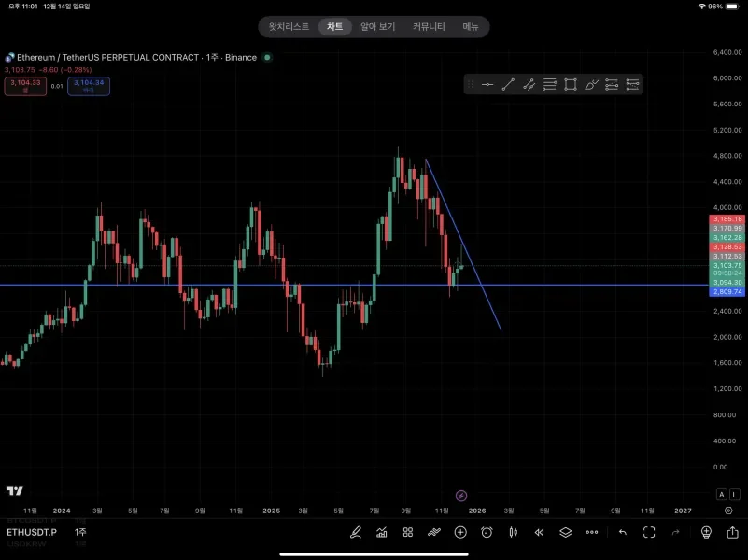The image size is (748, 560).
Task: Select the rectangle drawing tool
Action: [570, 85]
